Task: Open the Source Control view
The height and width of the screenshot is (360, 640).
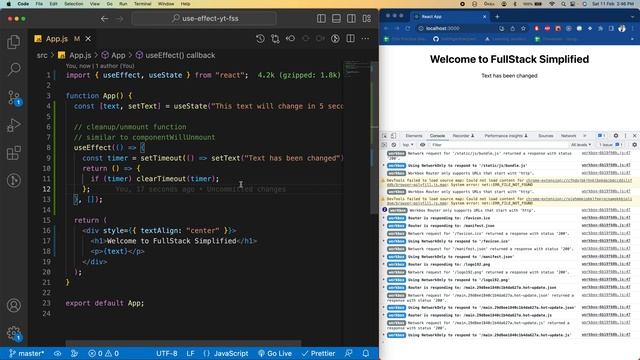Action: [14, 98]
